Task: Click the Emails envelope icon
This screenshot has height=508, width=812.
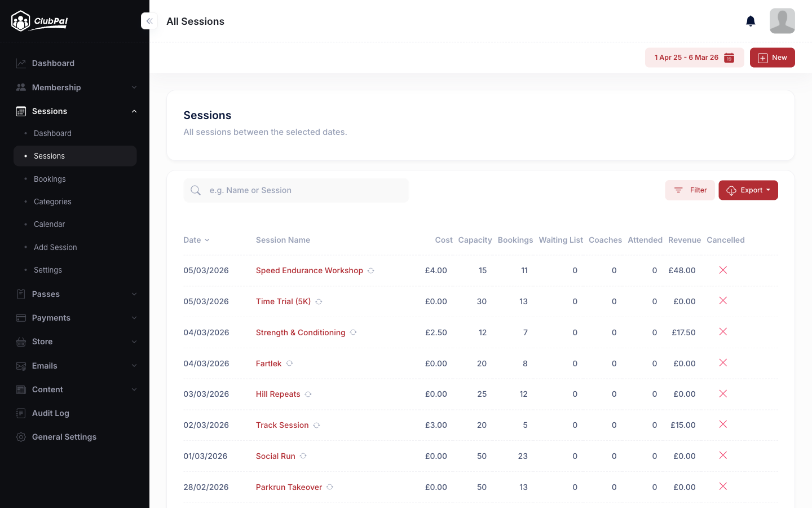Action: point(21,365)
